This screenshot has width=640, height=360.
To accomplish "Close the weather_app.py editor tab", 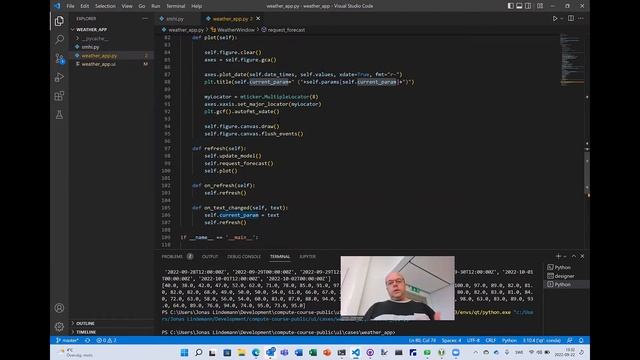I will tap(258, 18).
